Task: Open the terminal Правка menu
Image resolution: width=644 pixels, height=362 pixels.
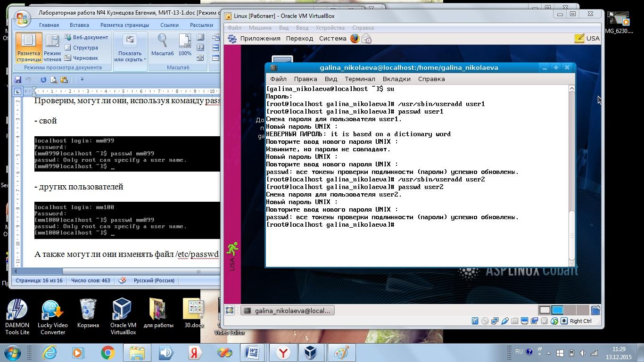Action: pos(305,79)
